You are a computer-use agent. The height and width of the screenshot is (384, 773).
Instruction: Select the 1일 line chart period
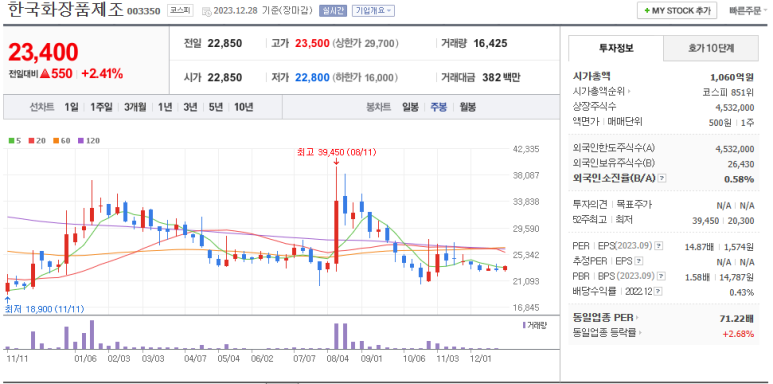(x=71, y=107)
